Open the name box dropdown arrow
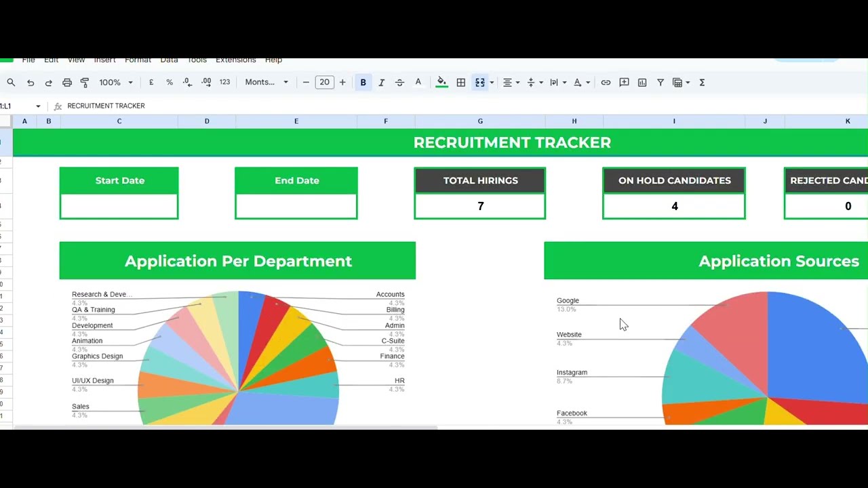Image resolution: width=868 pixels, height=488 pixels. pos(38,106)
